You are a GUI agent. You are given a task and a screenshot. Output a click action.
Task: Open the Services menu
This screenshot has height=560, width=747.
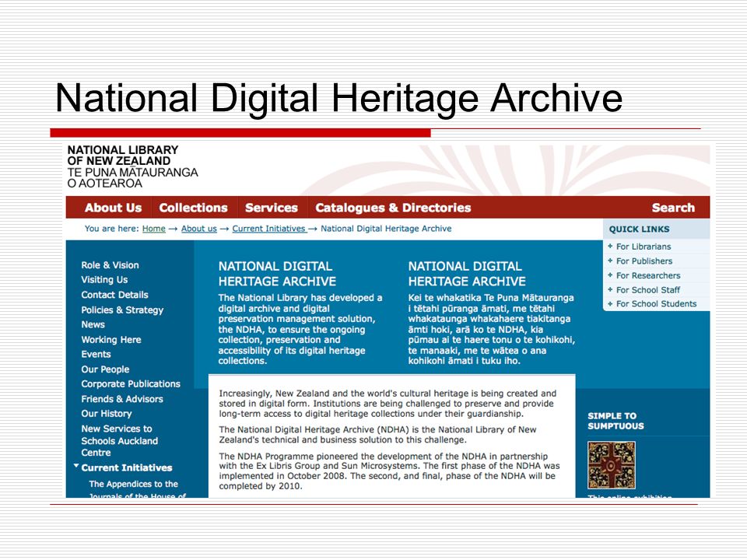tap(271, 208)
